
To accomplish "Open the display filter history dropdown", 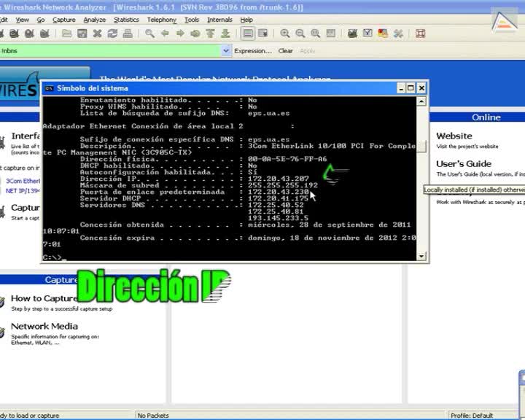I will [x=225, y=51].
